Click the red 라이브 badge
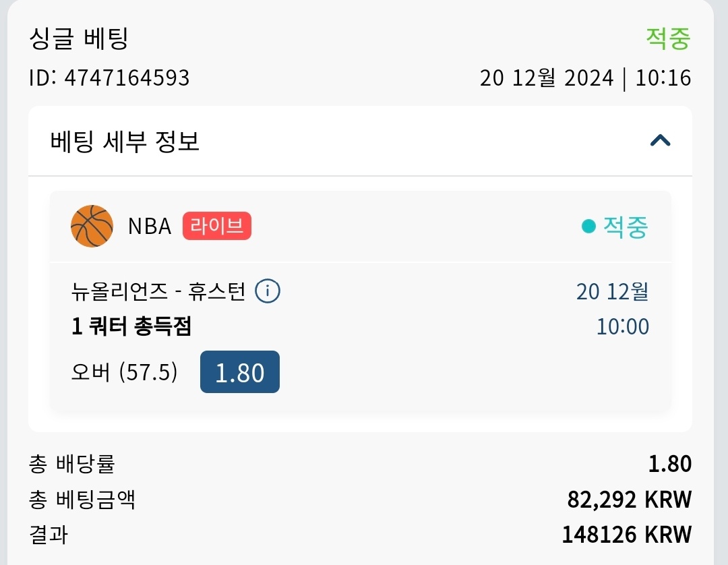The width and height of the screenshot is (728, 565). coord(216,226)
